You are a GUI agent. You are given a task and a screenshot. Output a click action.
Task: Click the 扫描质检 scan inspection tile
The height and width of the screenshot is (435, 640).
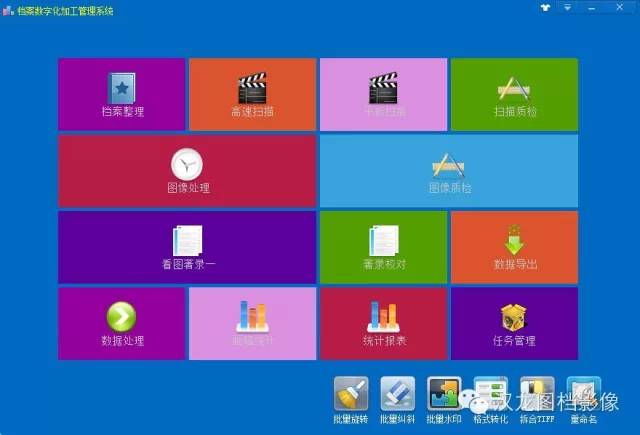click(x=514, y=94)
